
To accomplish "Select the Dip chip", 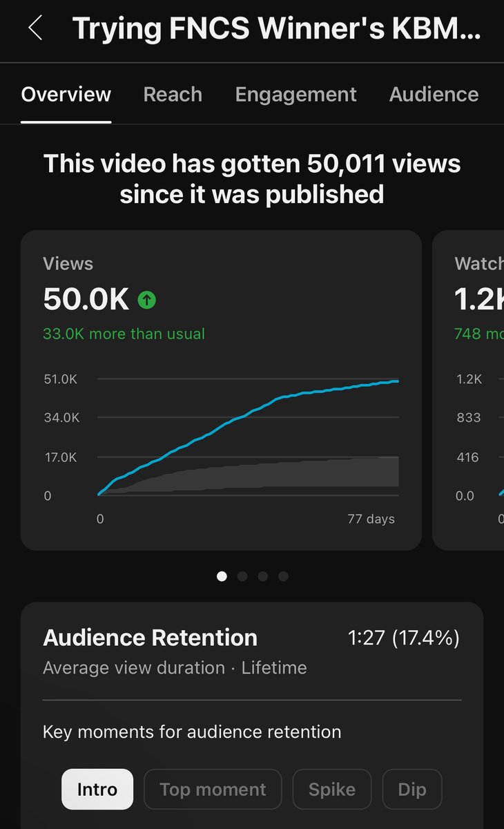I will tap(412, 789).
